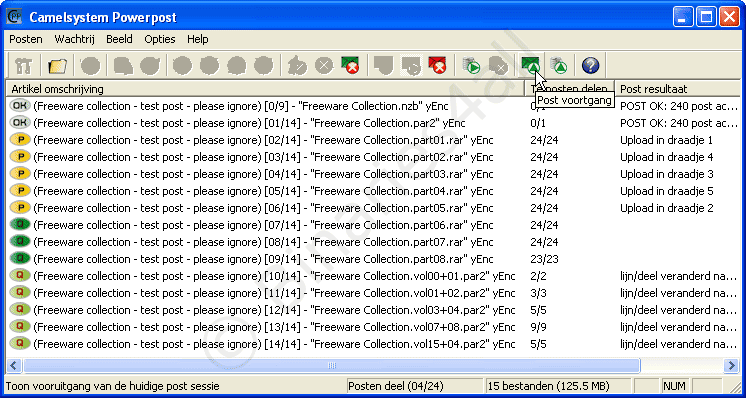Viewport: 746px width, 398px height.
Task: Open help with the blue question mark
Action: [590, 66]
